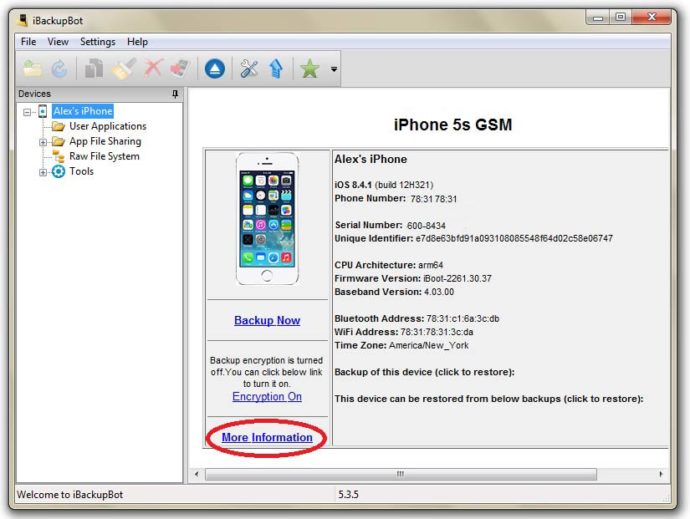Click the blue up arrow toolbar icon
Screen dimensions: 690x519
(276, 69)
